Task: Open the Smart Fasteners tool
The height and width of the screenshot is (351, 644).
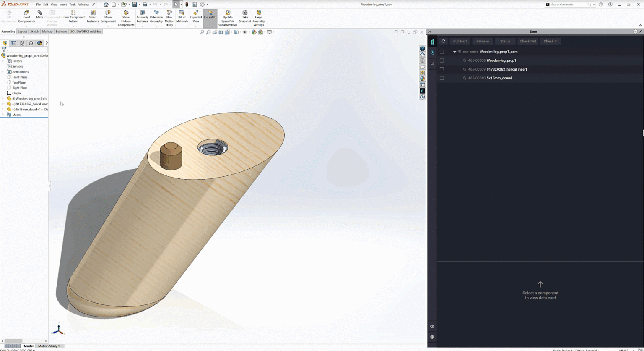Action: 93,16
